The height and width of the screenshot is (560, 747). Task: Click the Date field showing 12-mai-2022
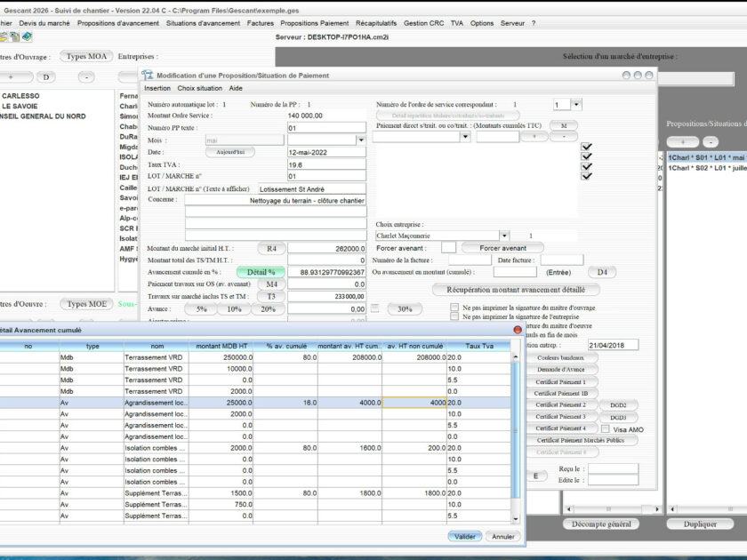326,152
